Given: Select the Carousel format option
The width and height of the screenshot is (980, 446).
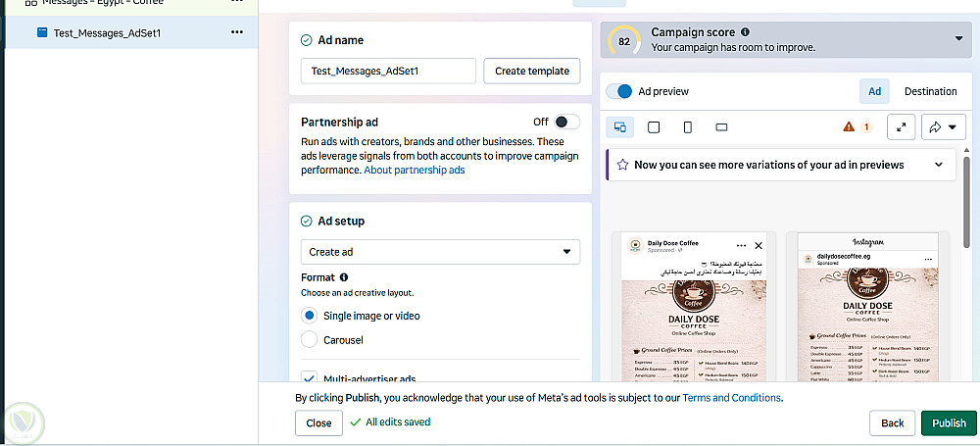Looking at the screenshot, I should coord(310,340).
